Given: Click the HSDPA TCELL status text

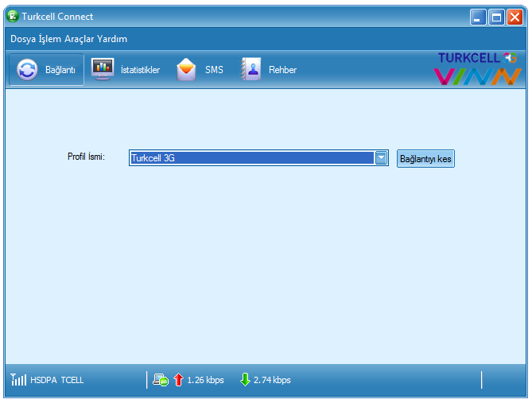Looking at the screenshot, I should (57, 380).
